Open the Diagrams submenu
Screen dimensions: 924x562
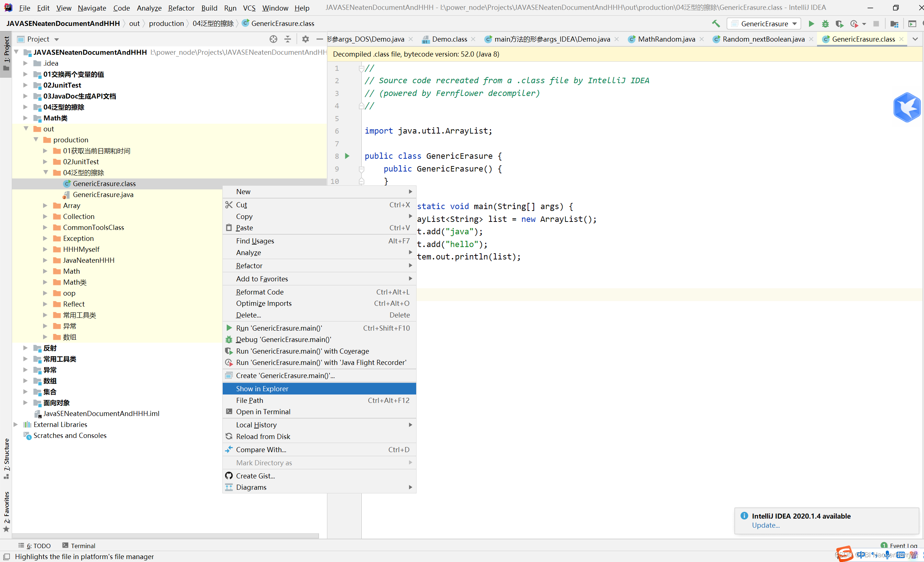(x=319, y=487)
